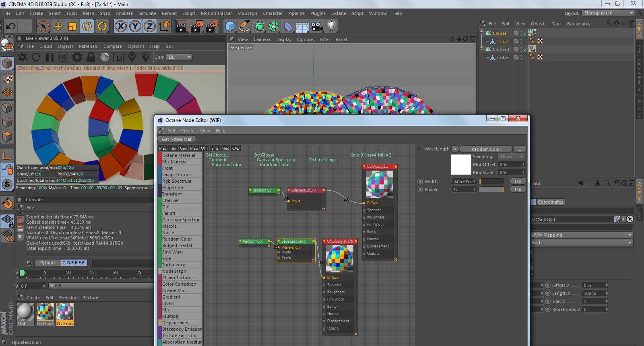Click the TEX button beside Width
Image resolution: width=644 pixels, height=346 pixels.
[518, 181]
